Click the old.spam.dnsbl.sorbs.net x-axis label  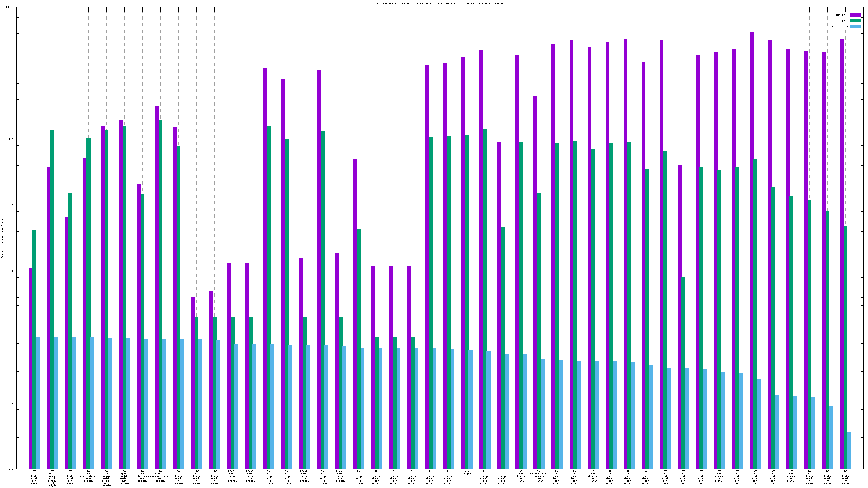tap(106, 478)
